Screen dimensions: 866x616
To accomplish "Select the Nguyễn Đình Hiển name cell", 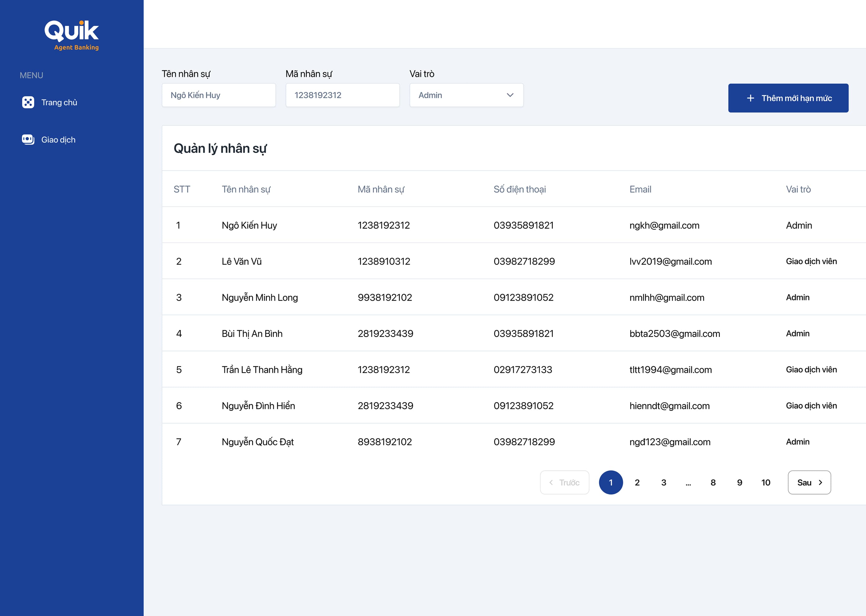I will 258,405.
